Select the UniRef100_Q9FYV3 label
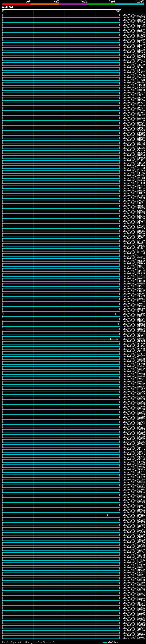This screenshot has height=644, width=146. [133, 52]
